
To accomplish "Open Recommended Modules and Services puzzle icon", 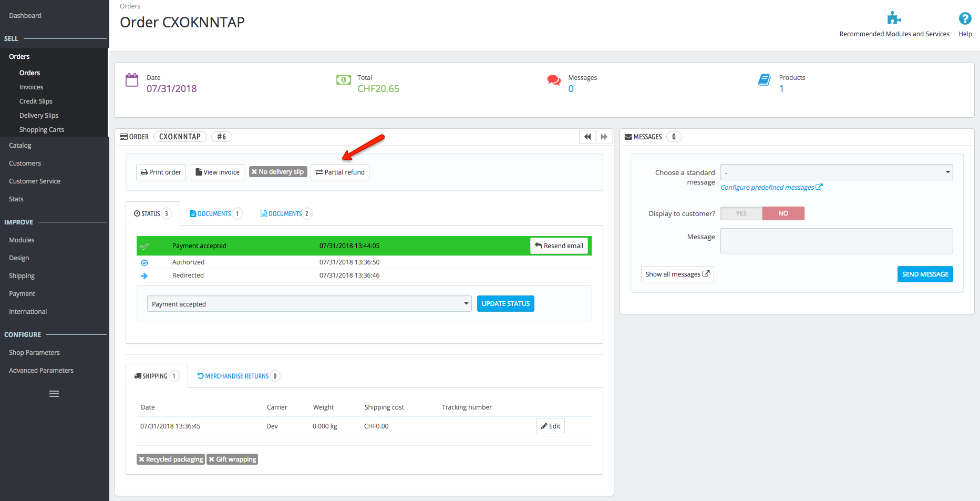I will [894, 17].
